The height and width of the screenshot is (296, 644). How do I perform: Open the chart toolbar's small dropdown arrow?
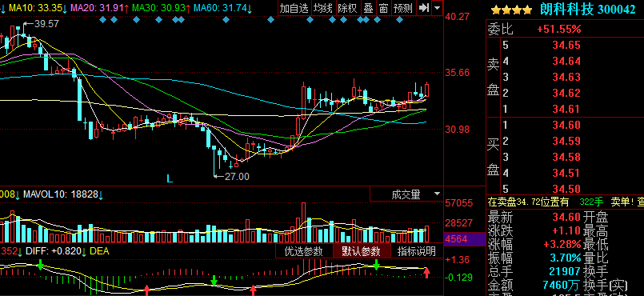[x=437, y=8]
